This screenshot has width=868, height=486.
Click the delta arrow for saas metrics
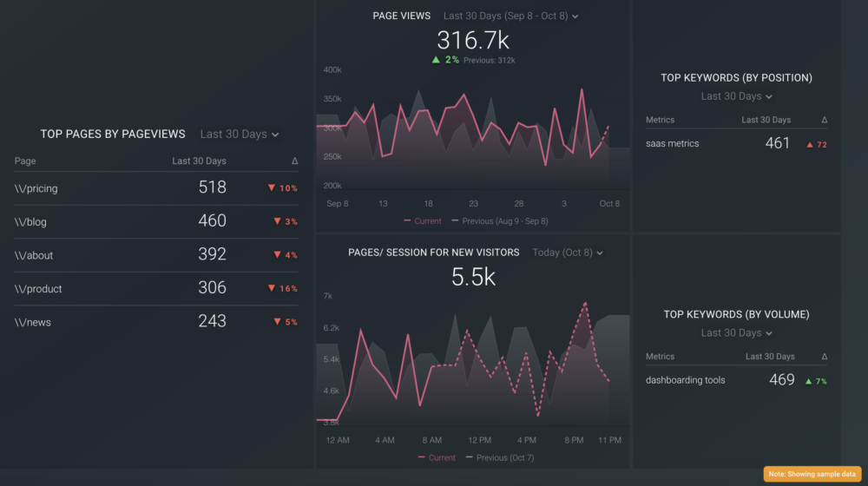(810, 145)
